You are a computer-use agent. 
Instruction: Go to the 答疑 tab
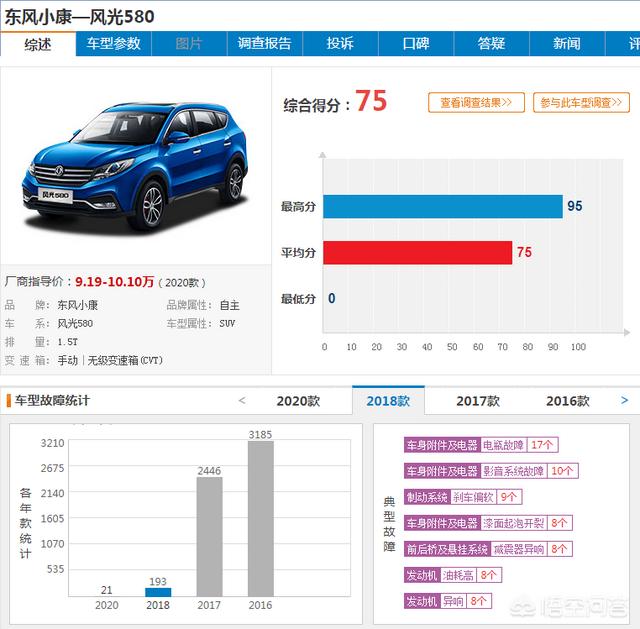491,43
